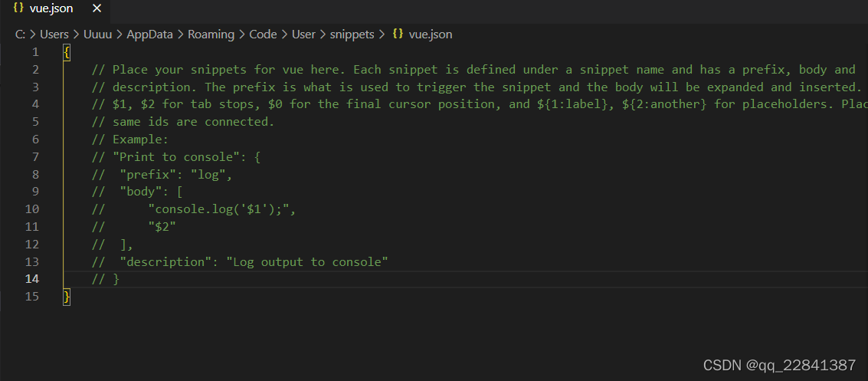Image resolution: width=868 pixels, height=381 pixels.
Task: Click line number 1 in the gutter
Action: pos(34,52)
